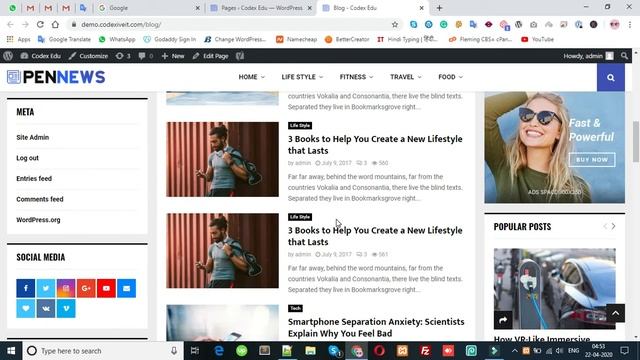Click blue search icon in site header

pos(611,77)
